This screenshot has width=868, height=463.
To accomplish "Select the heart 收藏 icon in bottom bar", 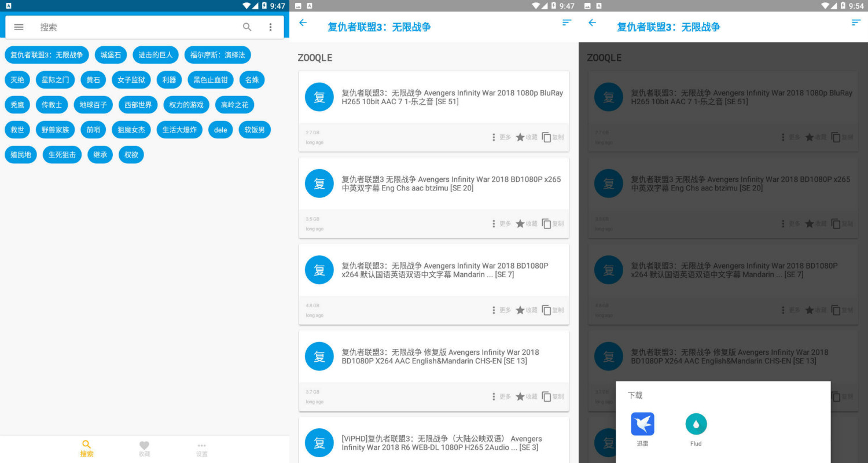I will point(144,446).
